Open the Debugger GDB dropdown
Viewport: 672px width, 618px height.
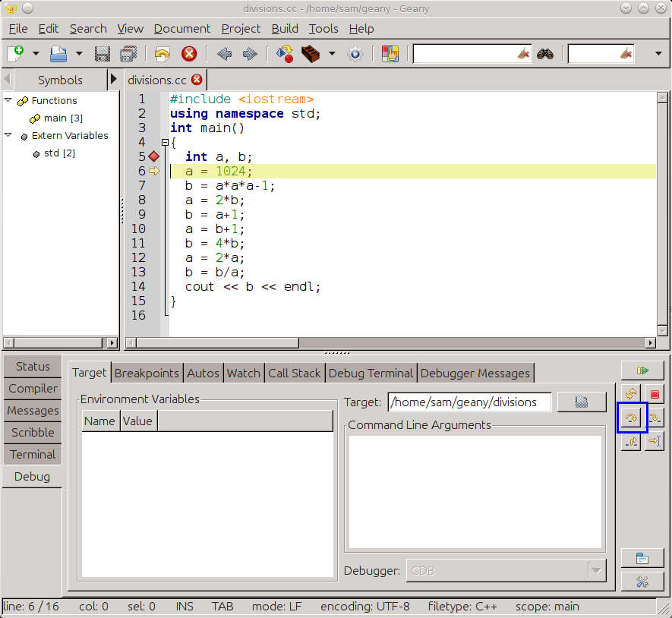(506, 570)
